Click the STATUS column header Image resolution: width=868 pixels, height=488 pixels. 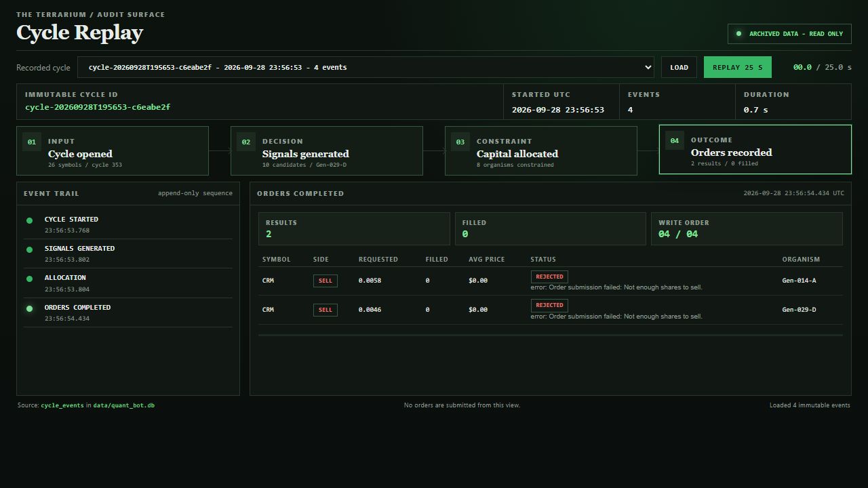(543, 260)
